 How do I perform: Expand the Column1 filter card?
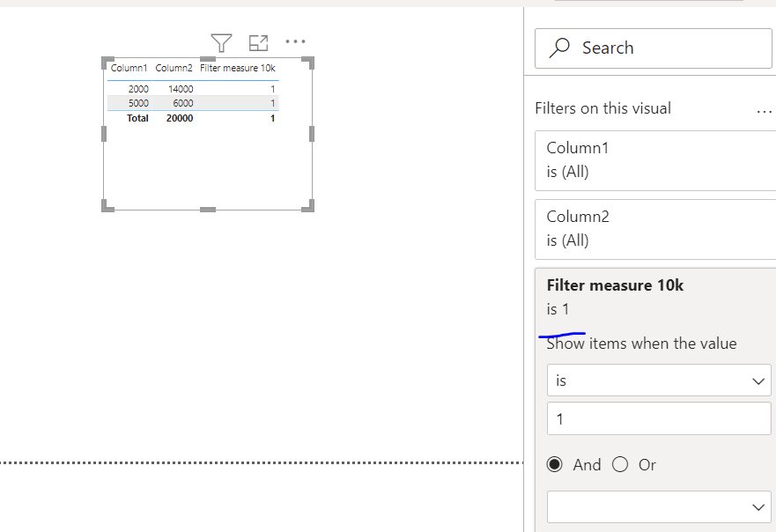655,160
